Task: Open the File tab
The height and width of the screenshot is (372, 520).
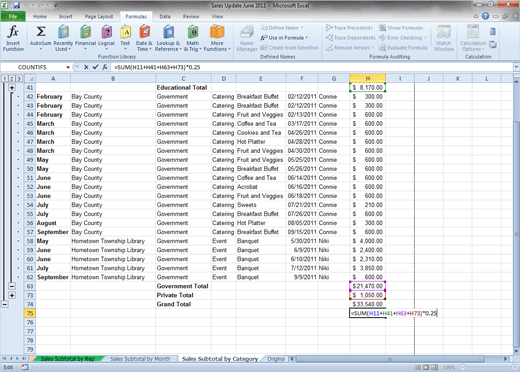Action: [x=13, y=16]
